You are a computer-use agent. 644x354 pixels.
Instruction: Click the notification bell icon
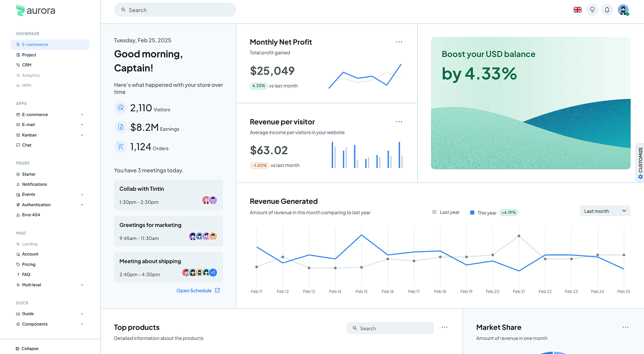tap(607, 10)
